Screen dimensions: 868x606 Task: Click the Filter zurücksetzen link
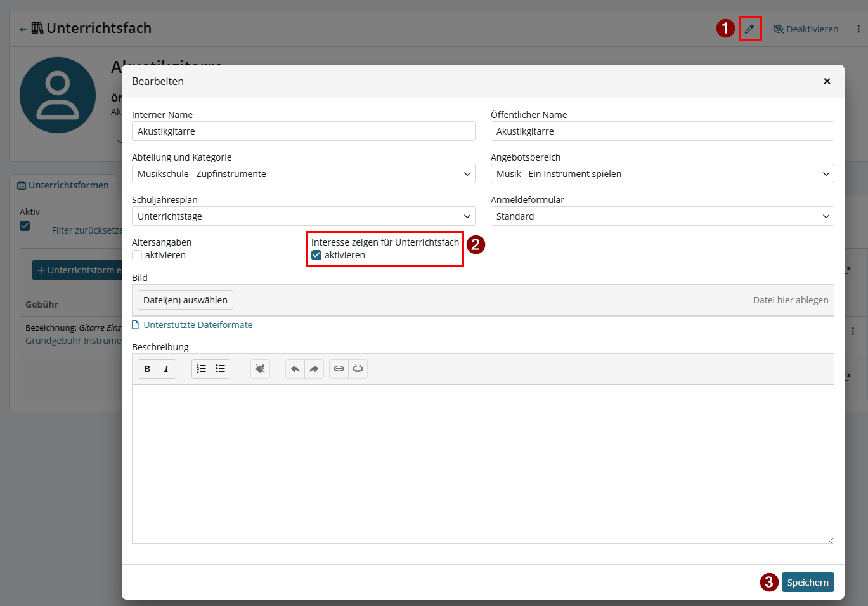(87, 230)
